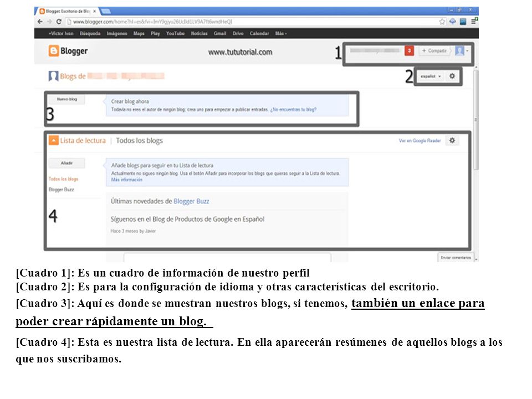
Task: Open the español language dropdown
Action: [x=431, y=76]
